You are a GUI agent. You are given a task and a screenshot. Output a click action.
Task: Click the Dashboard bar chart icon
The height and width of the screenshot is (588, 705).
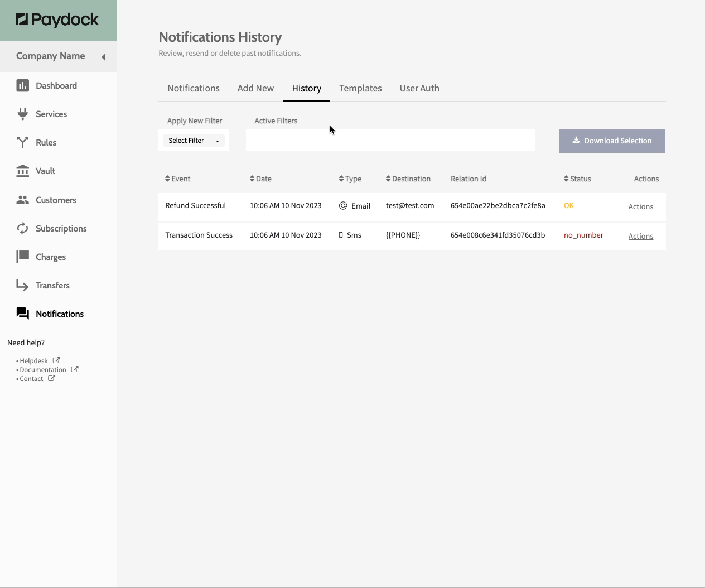pyautogui.click(x=22, y=85)
